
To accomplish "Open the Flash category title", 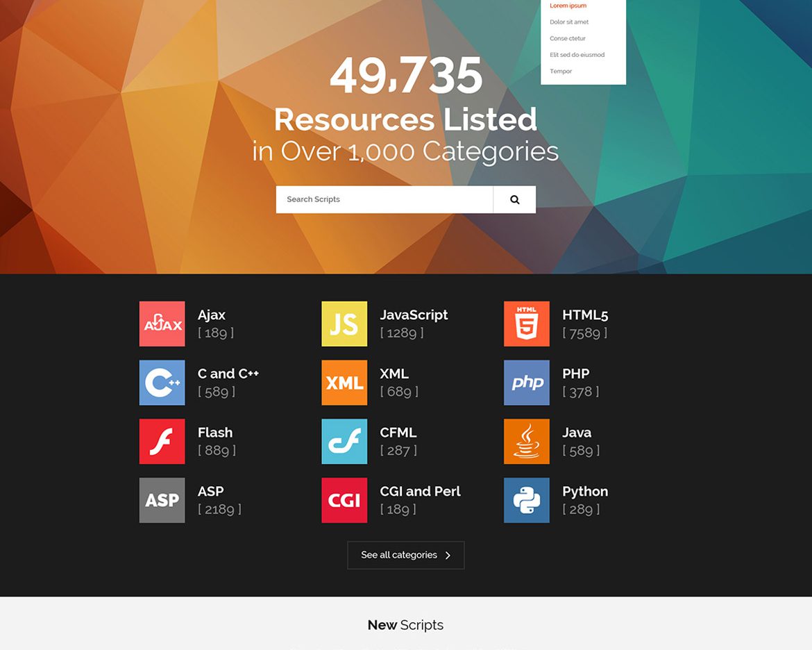I will 215,433.
